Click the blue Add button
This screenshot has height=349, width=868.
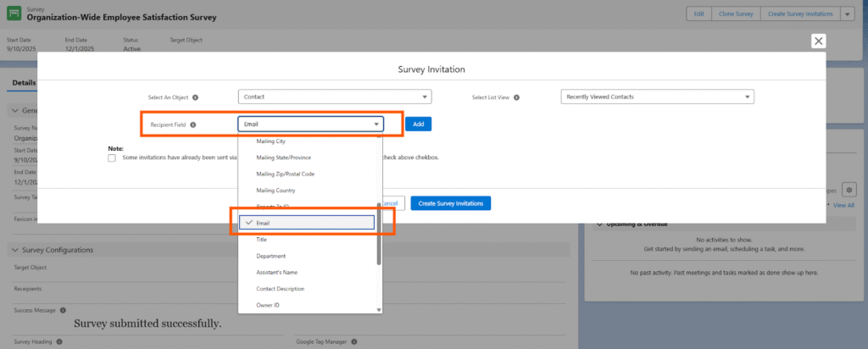pyautogui.click(x=418, y=124)
